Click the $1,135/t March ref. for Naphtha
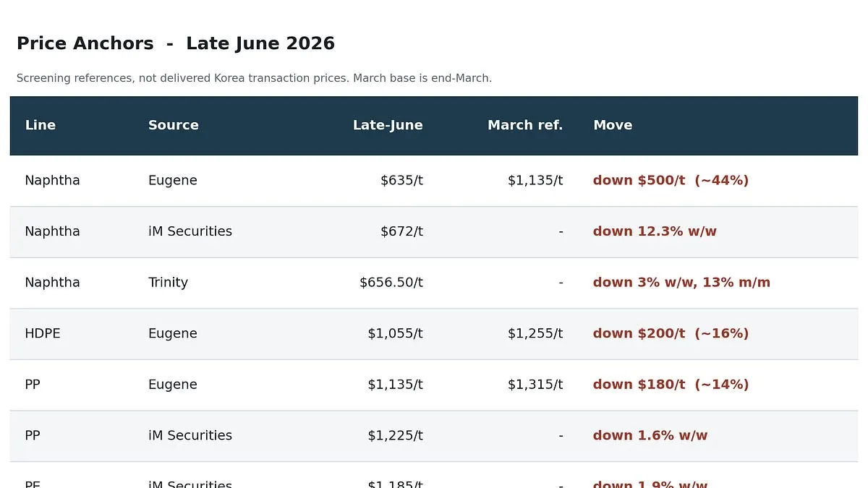This screenshot has width=868, height=488. pos(535,180)
